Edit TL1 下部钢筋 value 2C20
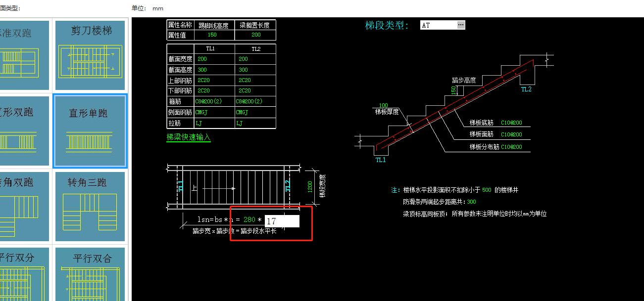644x301 pixels. point(203,90)
